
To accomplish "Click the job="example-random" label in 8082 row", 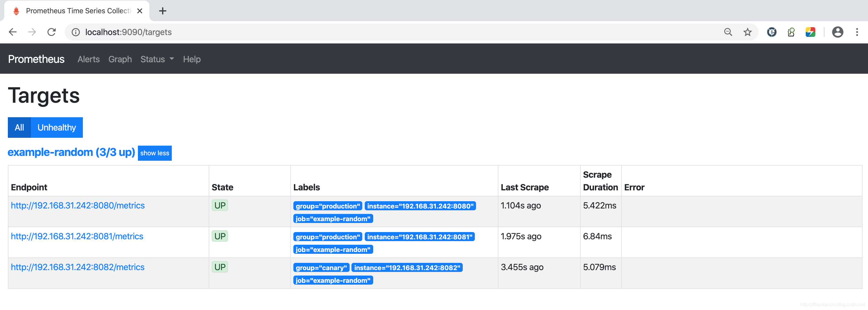I will [x=333, y=280].
